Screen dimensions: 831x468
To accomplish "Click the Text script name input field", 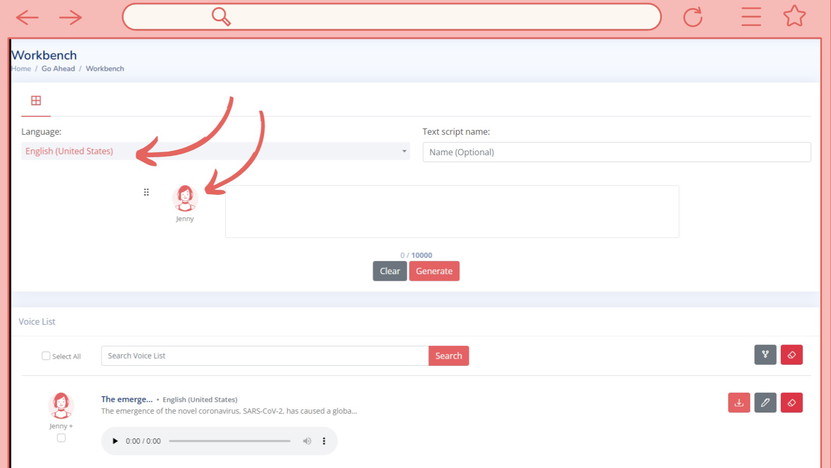I will 616,152.
